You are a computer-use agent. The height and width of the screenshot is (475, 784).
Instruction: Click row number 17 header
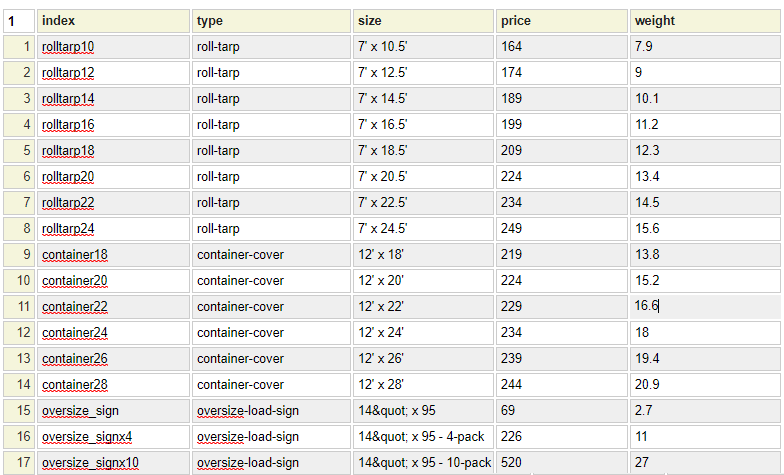pyautogui.click(x=19, y=462)
